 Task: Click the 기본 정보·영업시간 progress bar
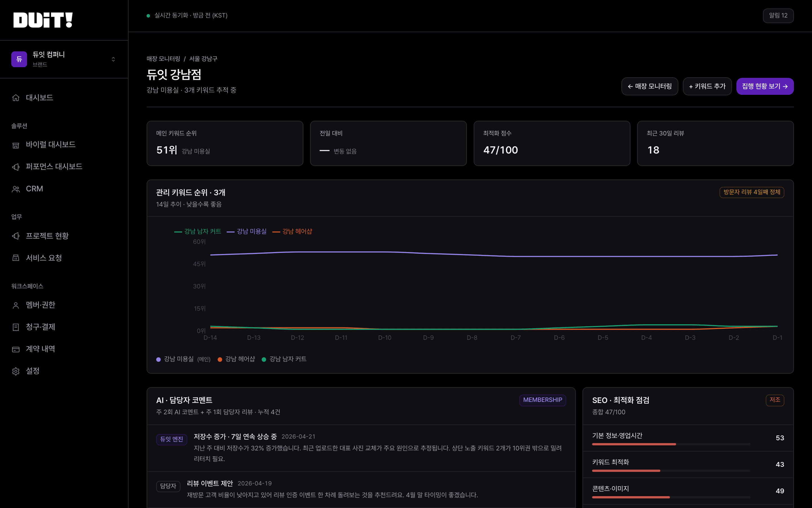pos(671,444)
